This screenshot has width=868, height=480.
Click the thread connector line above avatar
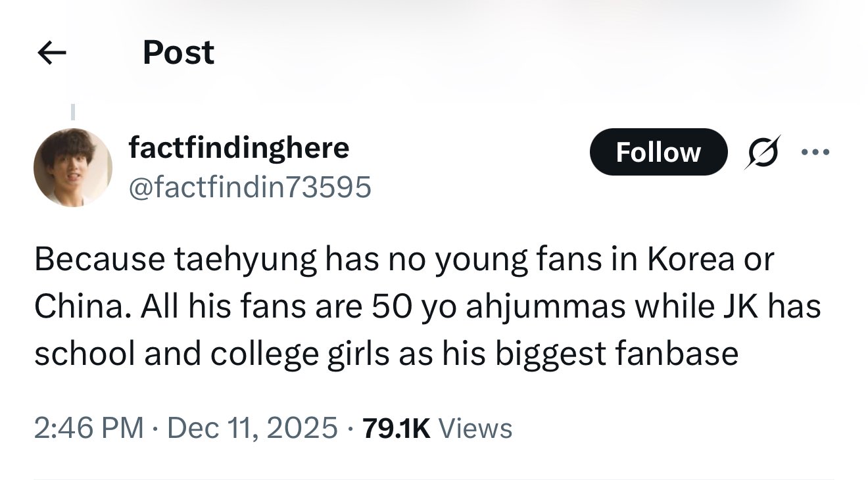[73, 112]
